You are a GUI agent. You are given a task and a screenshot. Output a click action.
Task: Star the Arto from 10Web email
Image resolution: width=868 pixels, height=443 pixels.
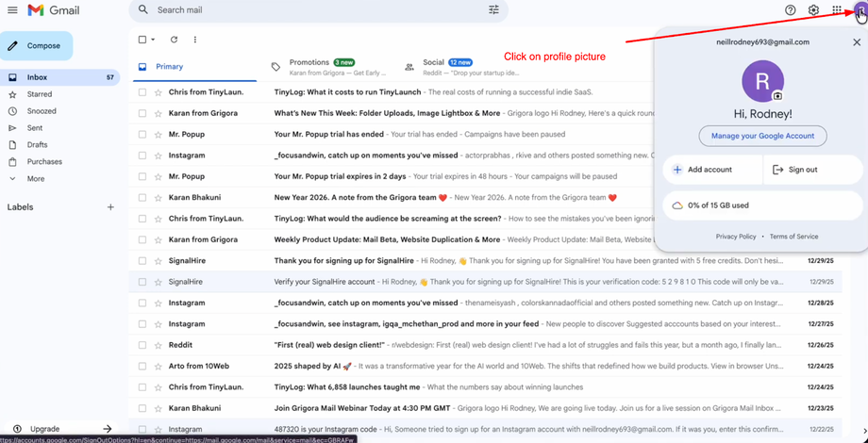pos(158,366)
